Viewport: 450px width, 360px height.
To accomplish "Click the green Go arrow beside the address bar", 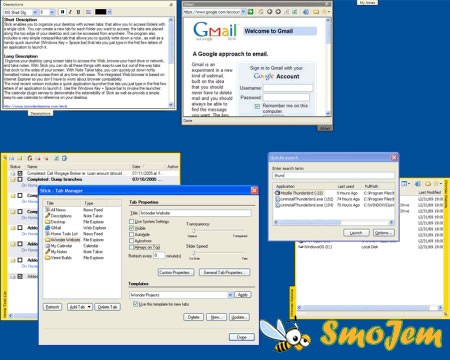I will [251, 12].
